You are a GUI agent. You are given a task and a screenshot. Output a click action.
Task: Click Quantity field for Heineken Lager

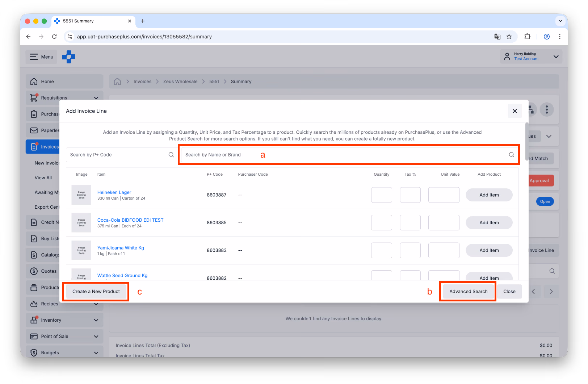coord(382,195)
